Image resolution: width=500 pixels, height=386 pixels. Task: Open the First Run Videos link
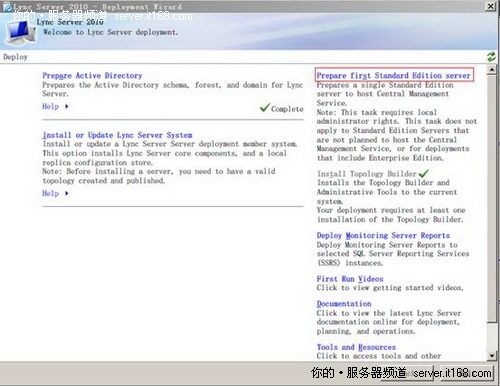pyautogui.click(x=350, y=279)
